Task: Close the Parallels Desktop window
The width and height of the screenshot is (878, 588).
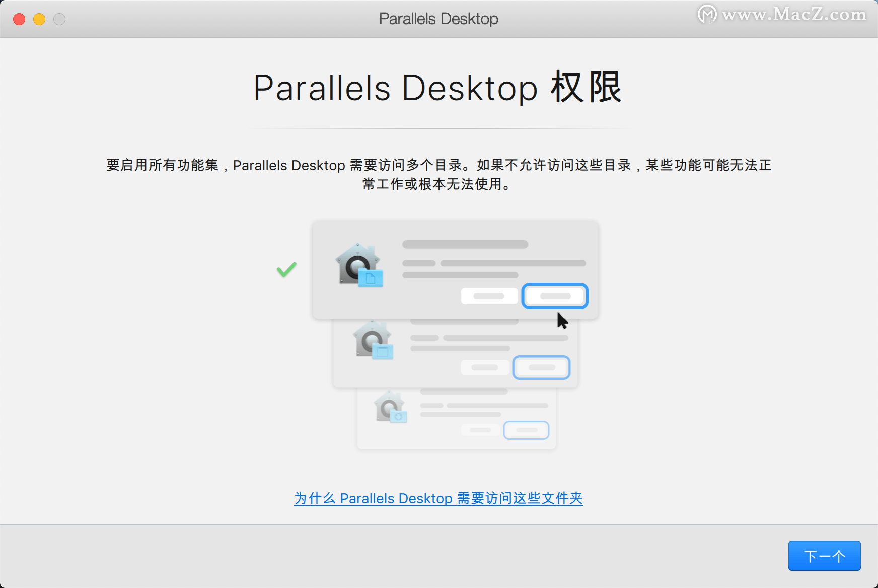Action: pyautogui.click(x=19, y=19)
